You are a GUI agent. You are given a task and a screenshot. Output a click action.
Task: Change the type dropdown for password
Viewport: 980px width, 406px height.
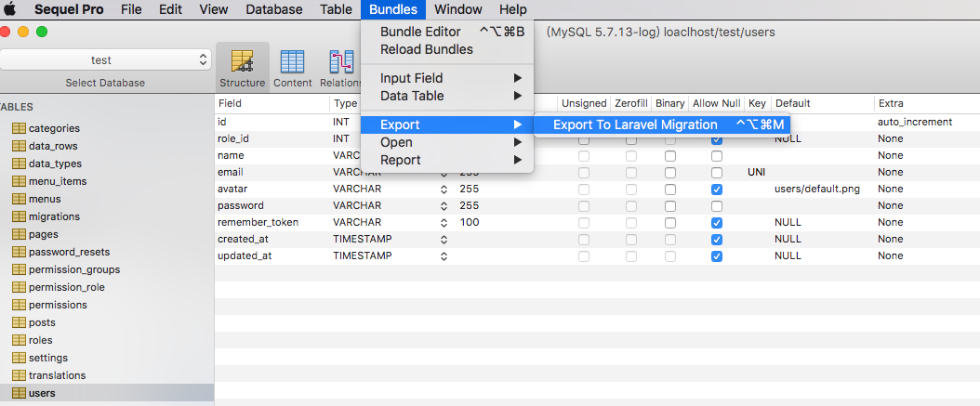444,205
